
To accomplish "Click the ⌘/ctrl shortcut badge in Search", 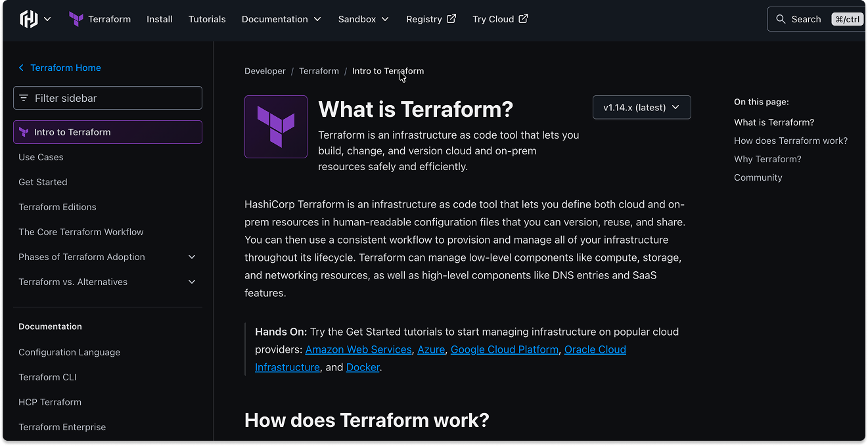I will [847, 19].
